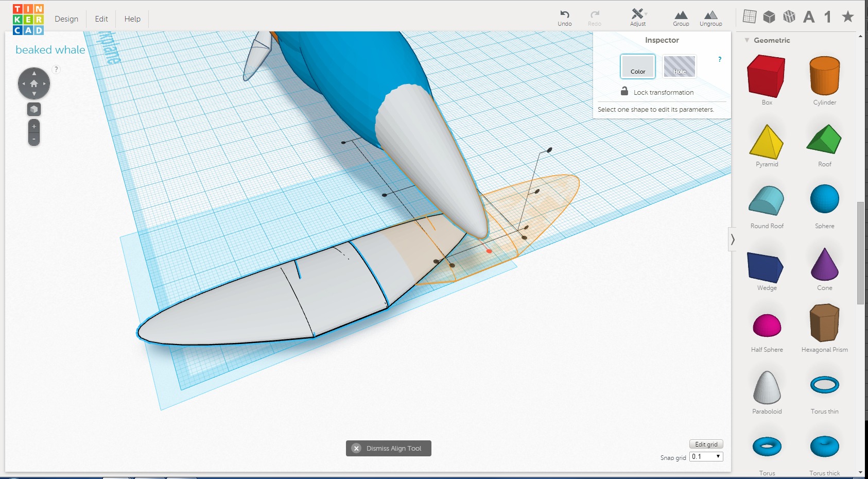Click the Dismiss Align Tool button

[389, 448]
